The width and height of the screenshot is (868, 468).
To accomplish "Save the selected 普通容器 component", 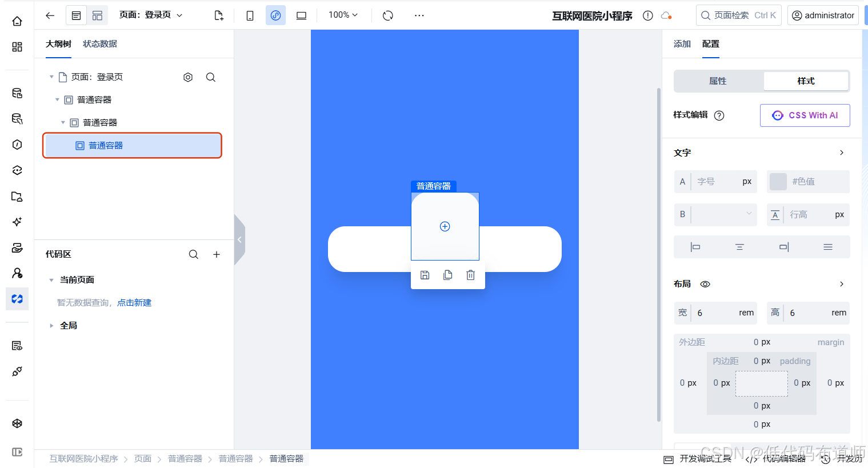I will pos(425,275).
